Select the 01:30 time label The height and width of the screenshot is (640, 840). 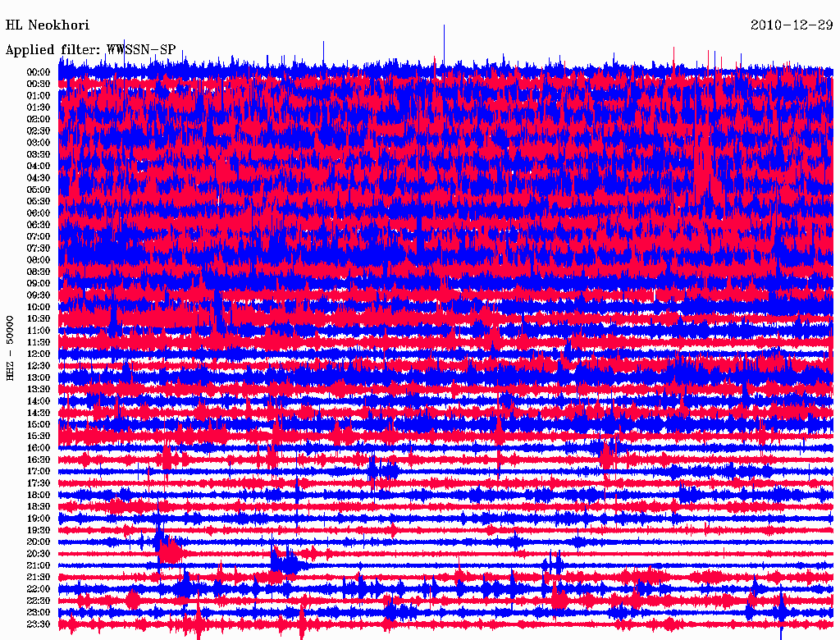click(39, 107)
